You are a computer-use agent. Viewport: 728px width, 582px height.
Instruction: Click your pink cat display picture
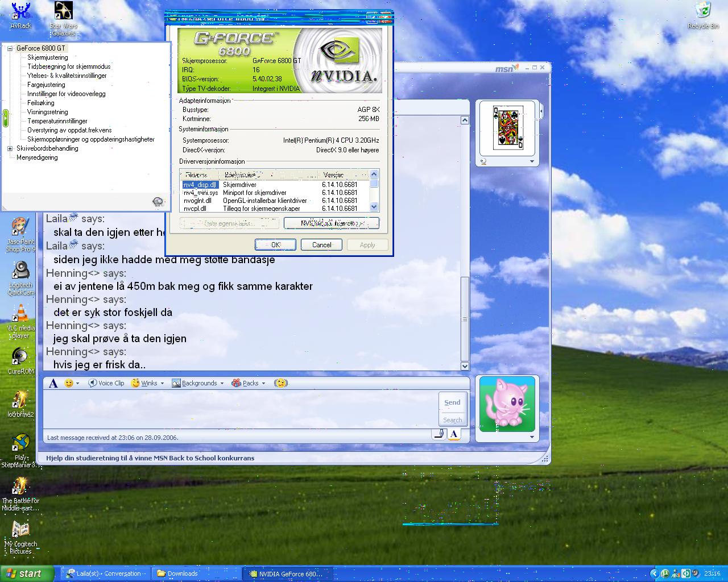(x=507, y=404)
